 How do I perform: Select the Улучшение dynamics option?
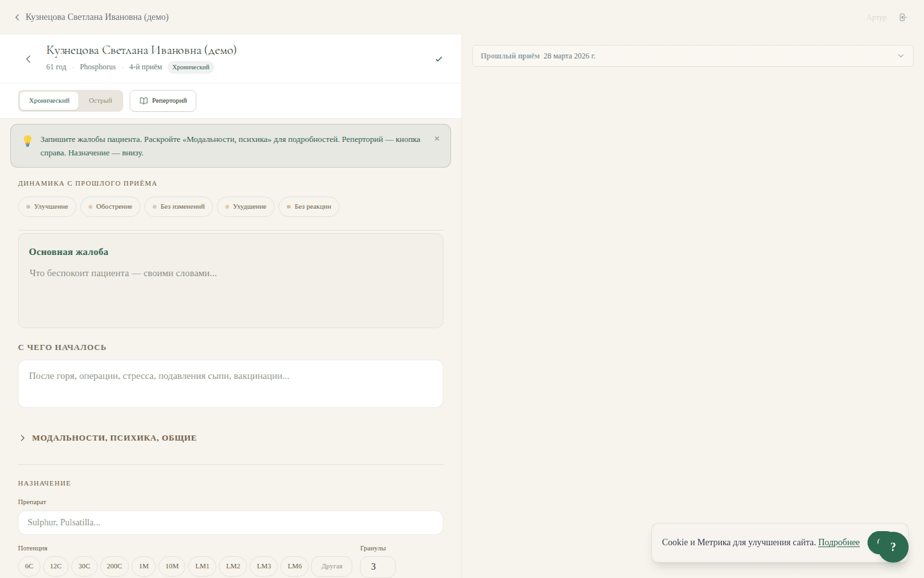point(47,207)
